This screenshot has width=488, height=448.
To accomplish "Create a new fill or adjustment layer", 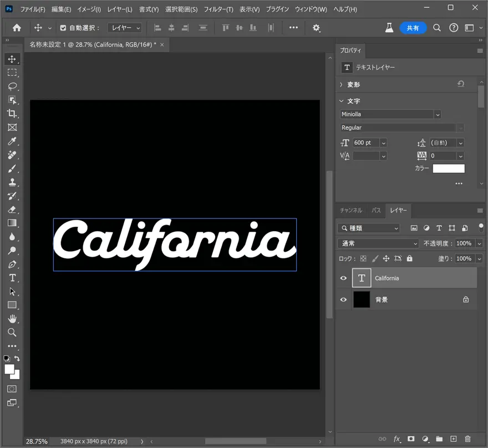I will (x=425, y=439).
